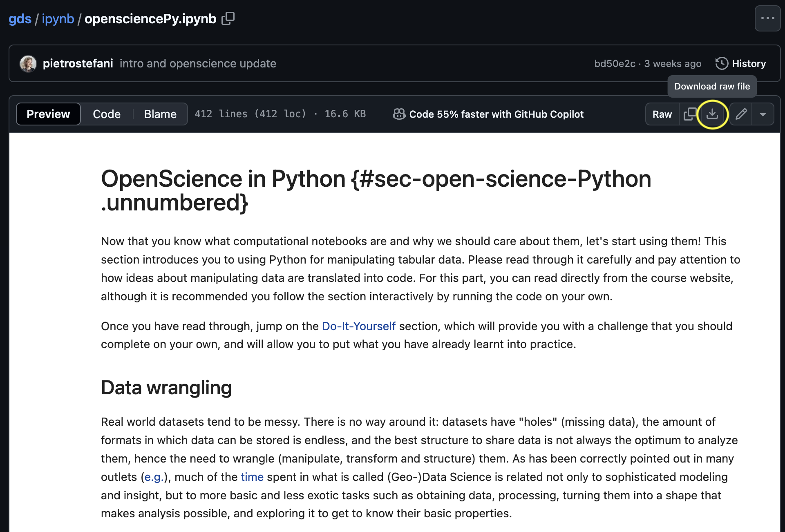785x532 pixels.
Task: Switch to the Preview view
Action: [48, 114]
